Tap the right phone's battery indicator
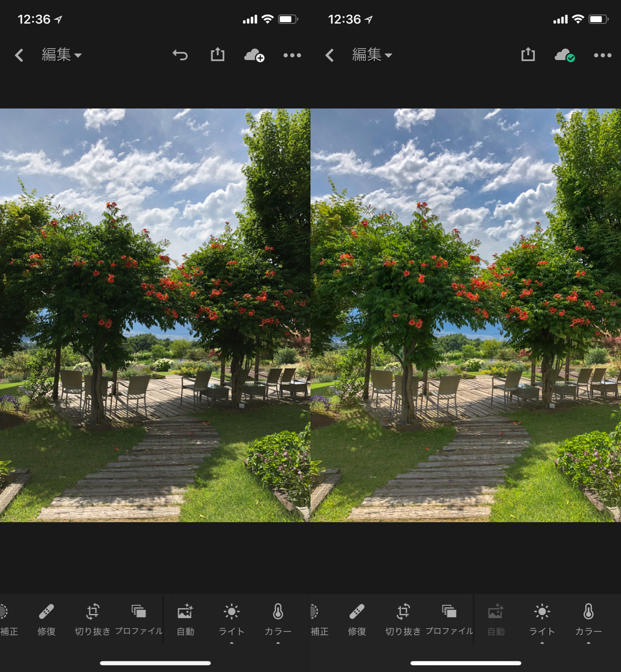Viewport: 621px width, 672px height. tap(598, 19)
